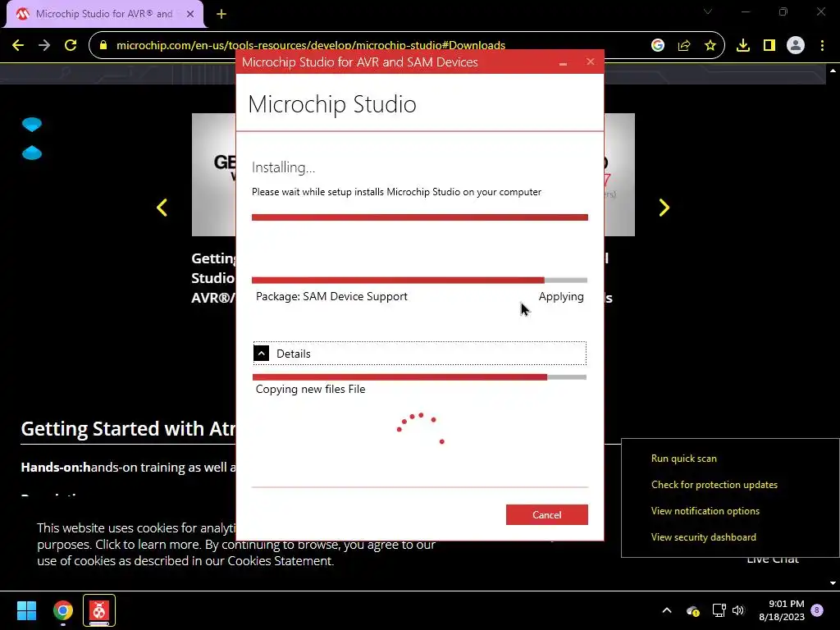Screen dimensions: 840x630
Task: Open the network tray icon
Action: point(719,610)
